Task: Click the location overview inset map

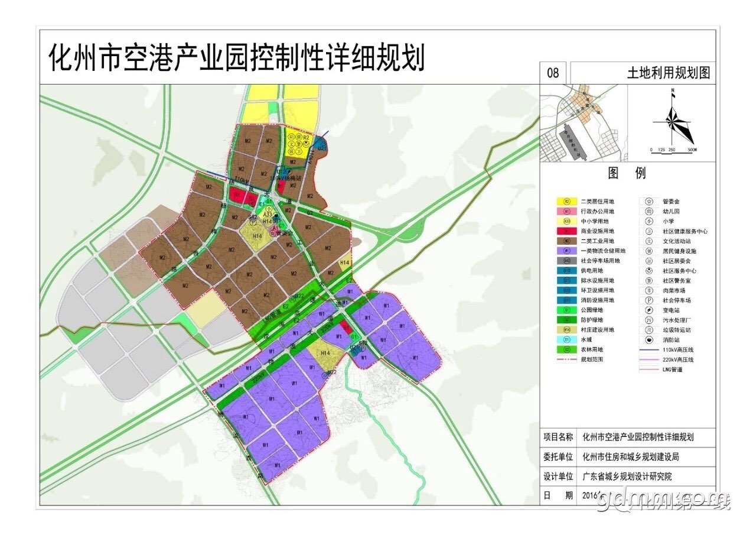Action: tap(584, 122)
